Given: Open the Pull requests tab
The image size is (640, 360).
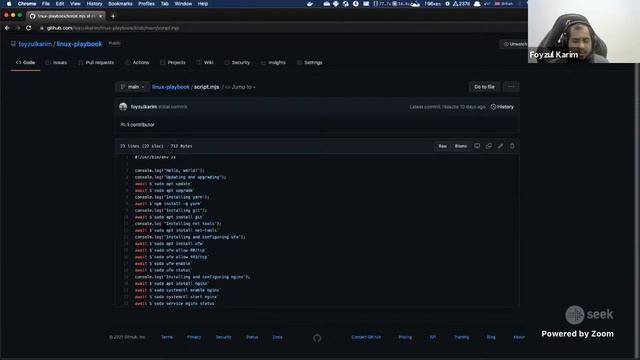Looking at the screenshot, I should 96,62.
